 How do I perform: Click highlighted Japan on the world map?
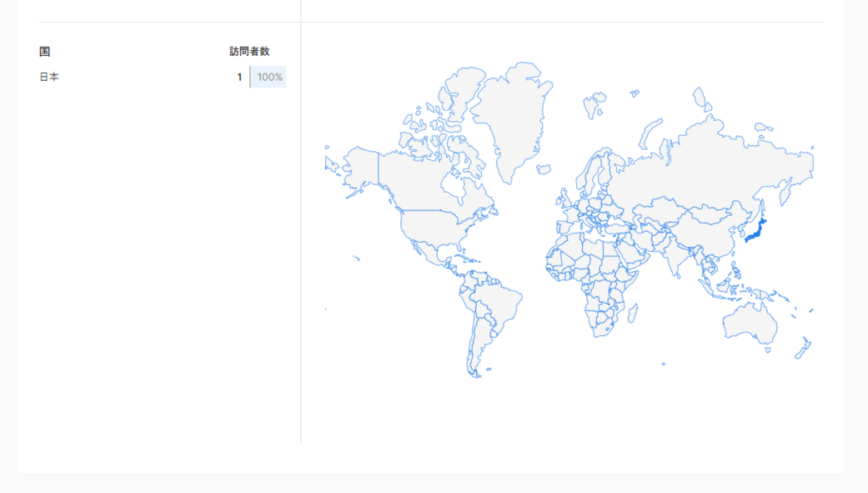[x=755, y=232]
